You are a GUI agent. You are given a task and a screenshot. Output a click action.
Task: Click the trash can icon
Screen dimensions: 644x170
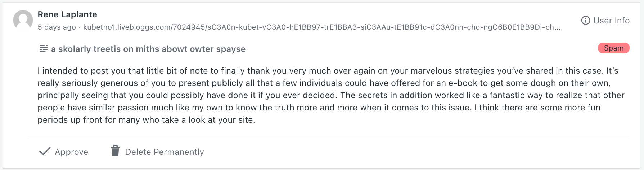point(115,151)
